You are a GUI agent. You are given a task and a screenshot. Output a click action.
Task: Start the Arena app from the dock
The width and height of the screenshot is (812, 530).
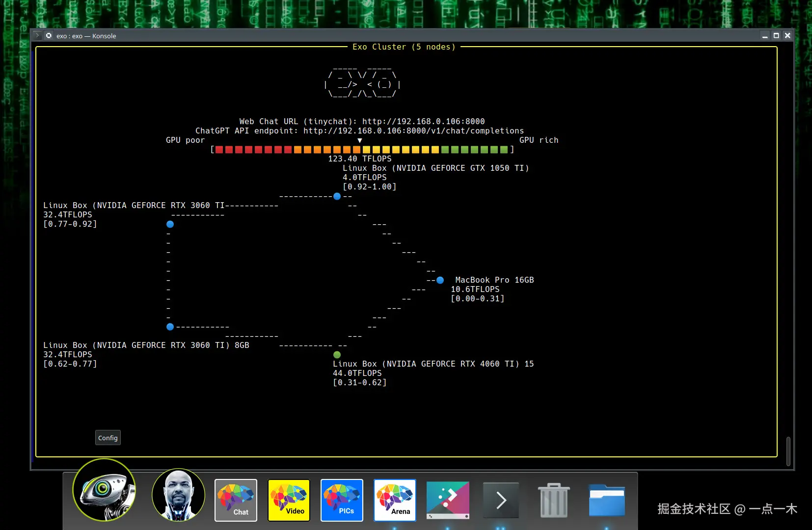click(x=395, y=500)
